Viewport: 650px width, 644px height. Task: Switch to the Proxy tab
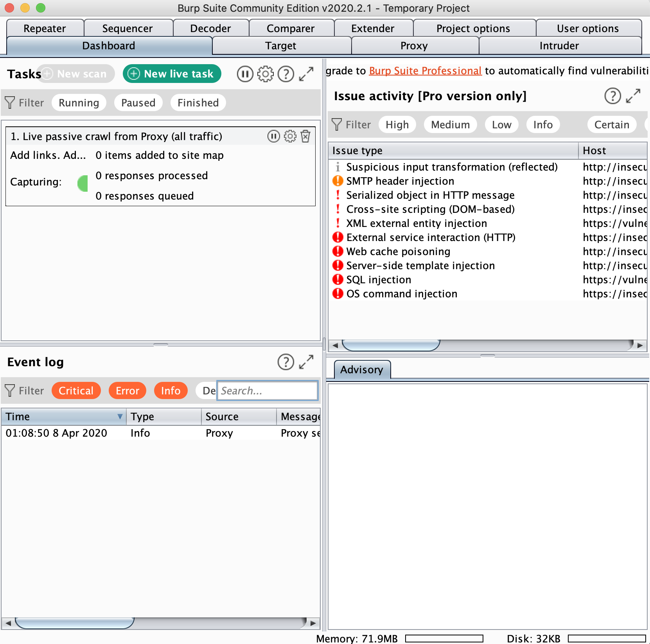click(x=414, y=46)
